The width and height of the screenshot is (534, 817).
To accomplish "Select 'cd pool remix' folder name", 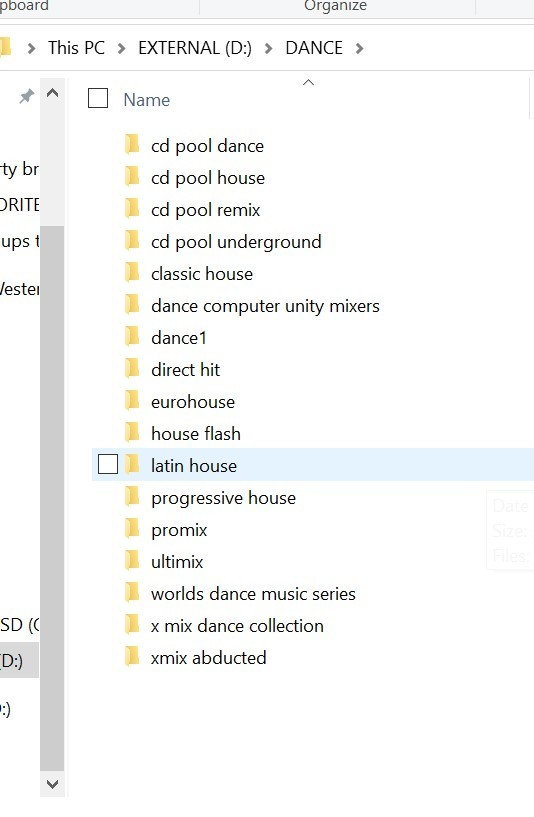I will point(205,210).
